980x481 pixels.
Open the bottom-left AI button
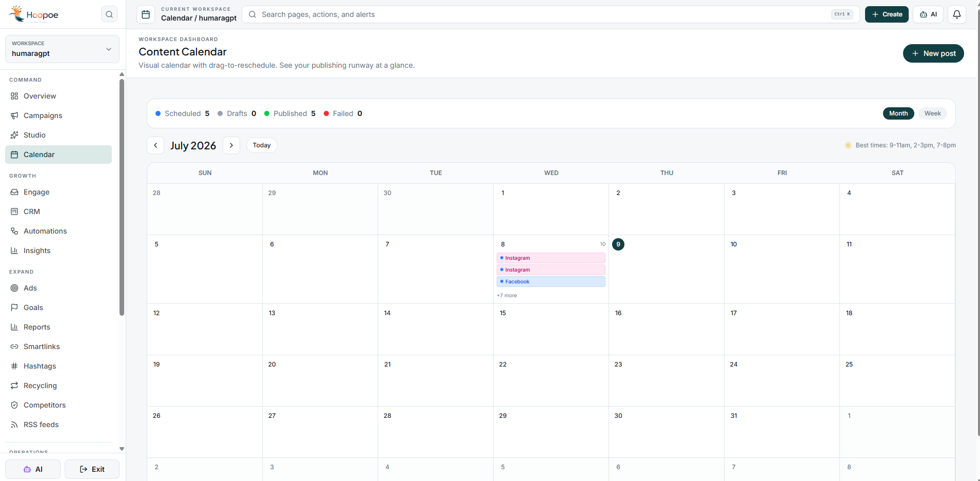33,469
